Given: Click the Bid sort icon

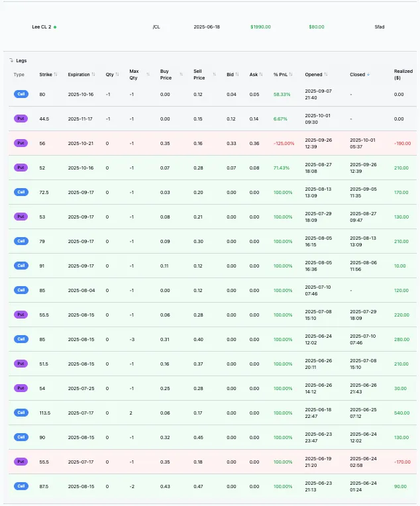Looking at the screenshot, I should point(238,75).
